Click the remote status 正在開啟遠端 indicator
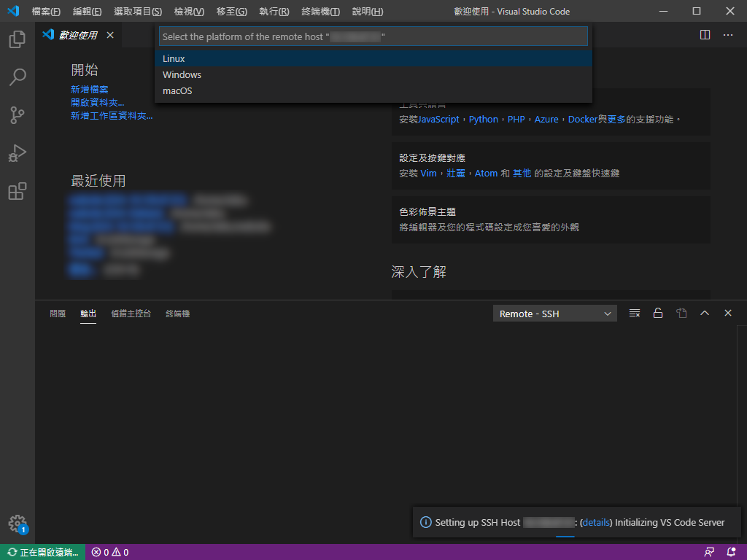The image size is (747, 560). coord(43,552)
